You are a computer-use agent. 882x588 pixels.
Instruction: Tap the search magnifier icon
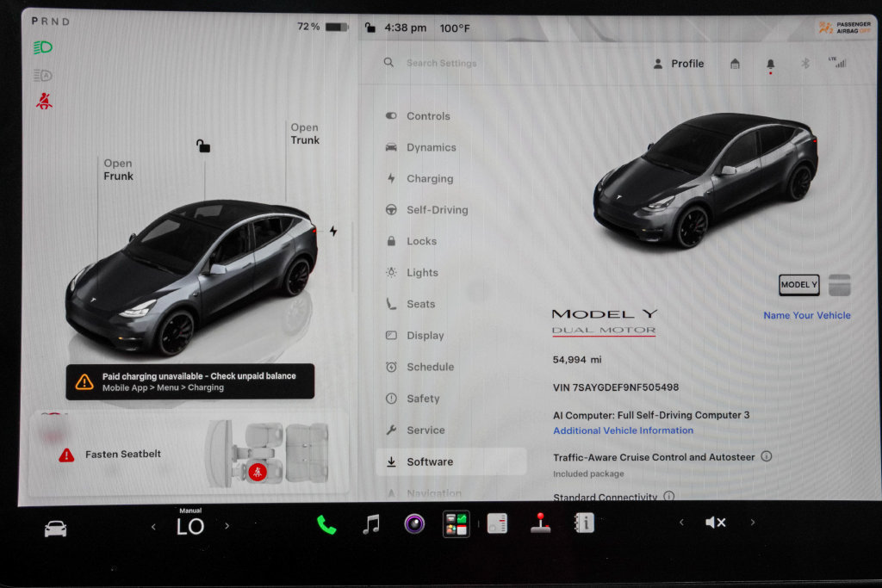click(388, 62)
